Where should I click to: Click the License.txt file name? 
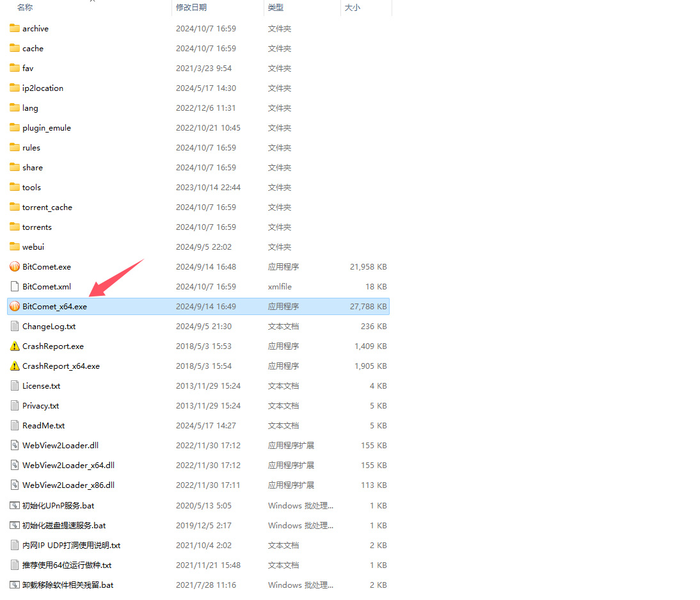click(x=42, y=386)
